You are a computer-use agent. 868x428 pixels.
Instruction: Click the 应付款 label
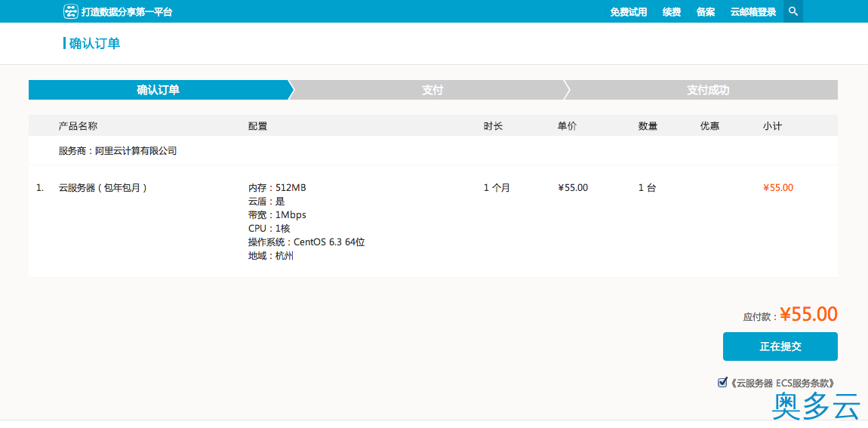[761, 317]
